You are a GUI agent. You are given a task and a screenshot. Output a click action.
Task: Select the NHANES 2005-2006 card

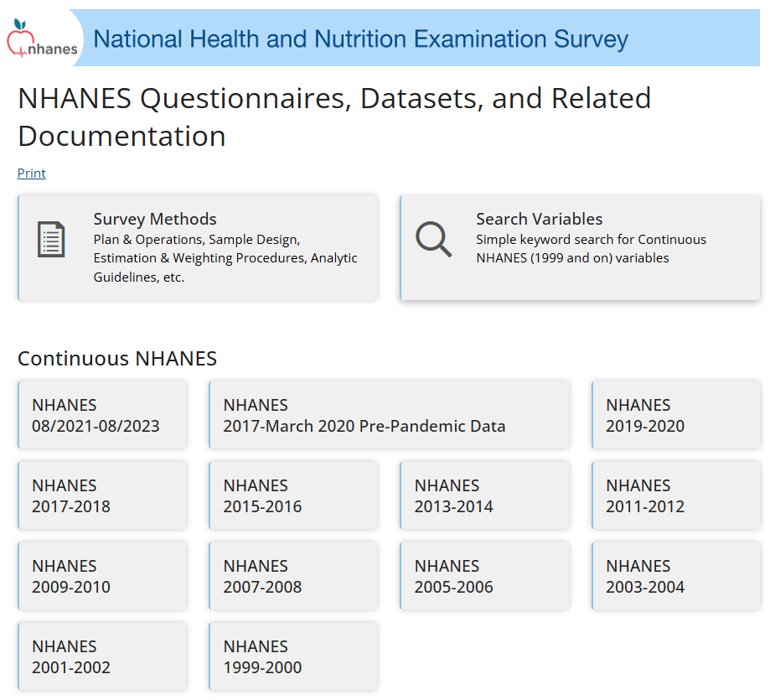(484, 576)
